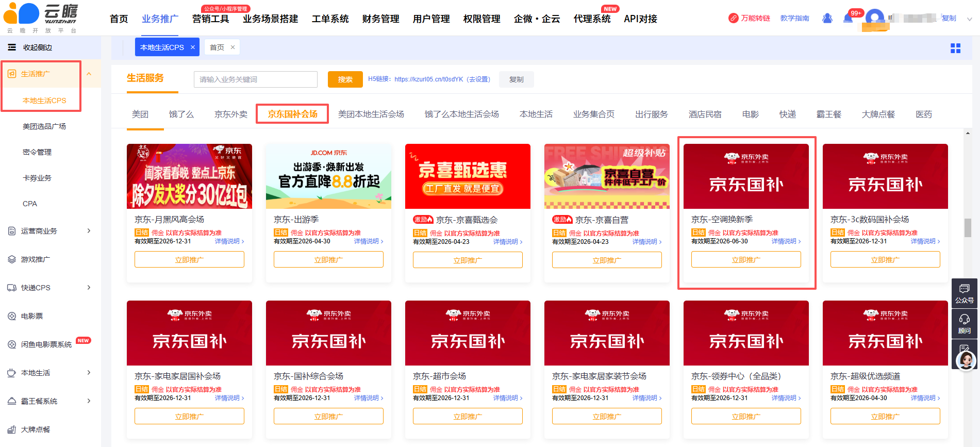
Task: Click the 收起侧边 collapse sidebar icon
Action: tap(12, 47)
